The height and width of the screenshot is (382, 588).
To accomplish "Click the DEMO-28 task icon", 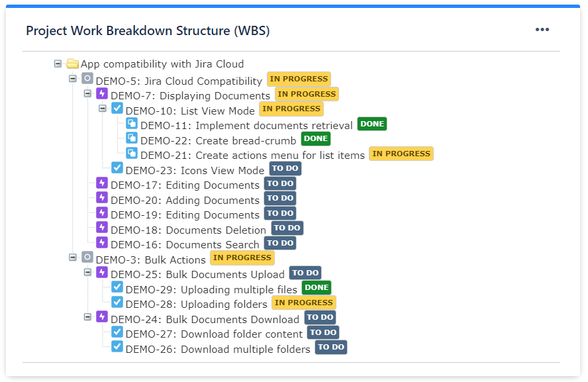I will point(117,302).
